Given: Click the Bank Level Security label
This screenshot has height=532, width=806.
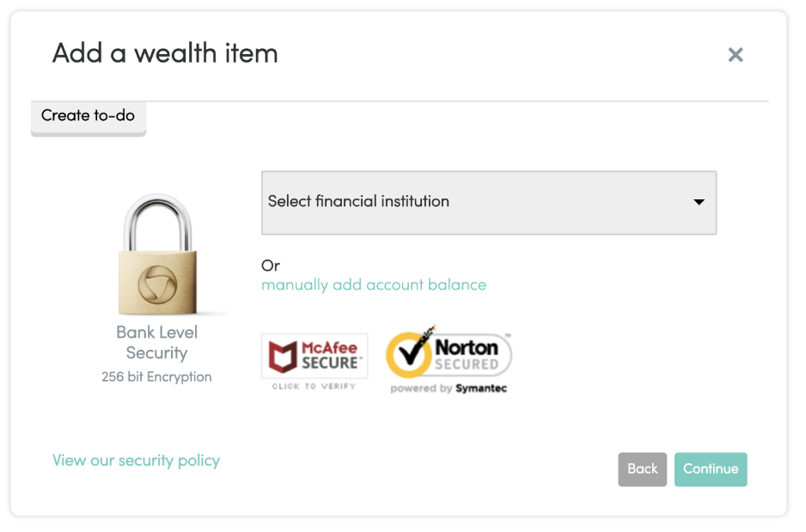Looking at the screenshot, I should click(156, 342).
